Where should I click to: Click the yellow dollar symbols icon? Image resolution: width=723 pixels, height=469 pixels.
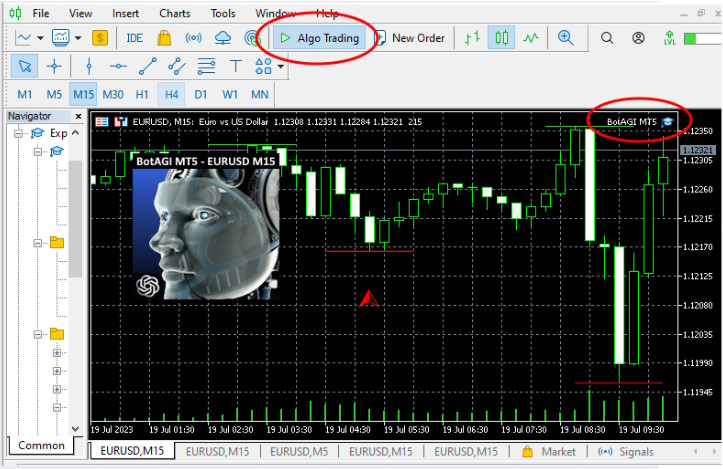tap(100, 38)
